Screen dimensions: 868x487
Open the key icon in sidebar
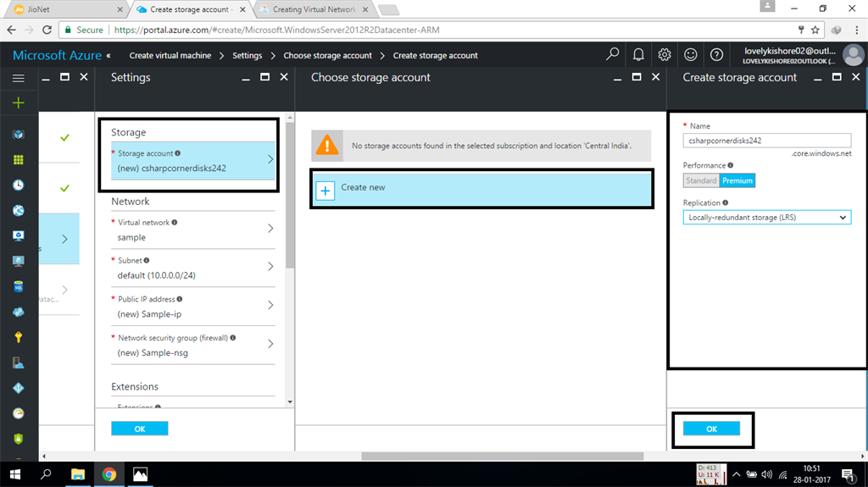pyautogui.click(x=19, y=337)
